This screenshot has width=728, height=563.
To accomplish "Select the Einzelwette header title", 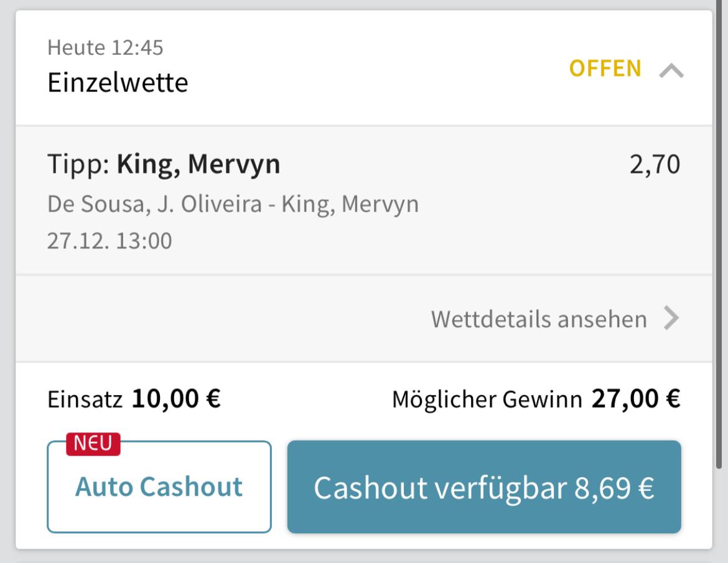I will click(118, 83).
